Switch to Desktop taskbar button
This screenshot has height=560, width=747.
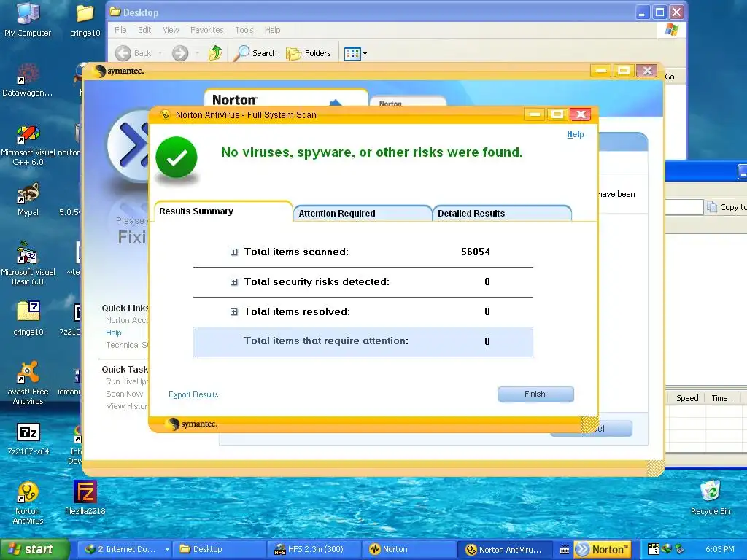click(x=220, y=549)
